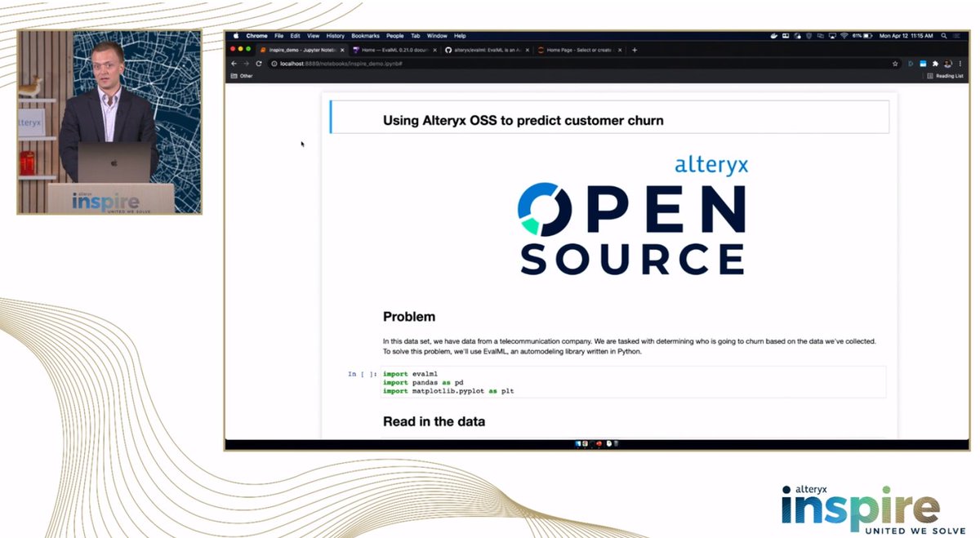Close the EvalML documentation tab

pos(434,50)
